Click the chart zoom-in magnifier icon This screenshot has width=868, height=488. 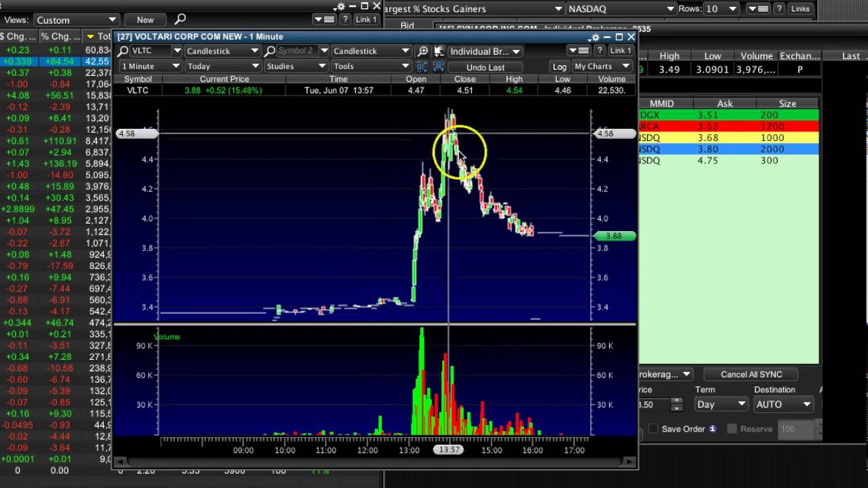tap(422, 51)
